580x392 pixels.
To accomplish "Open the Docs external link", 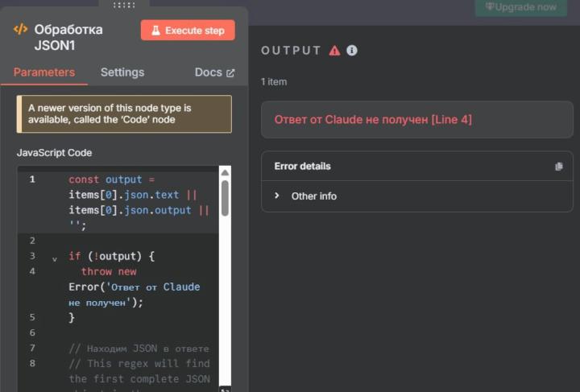I will coord(214,72).
